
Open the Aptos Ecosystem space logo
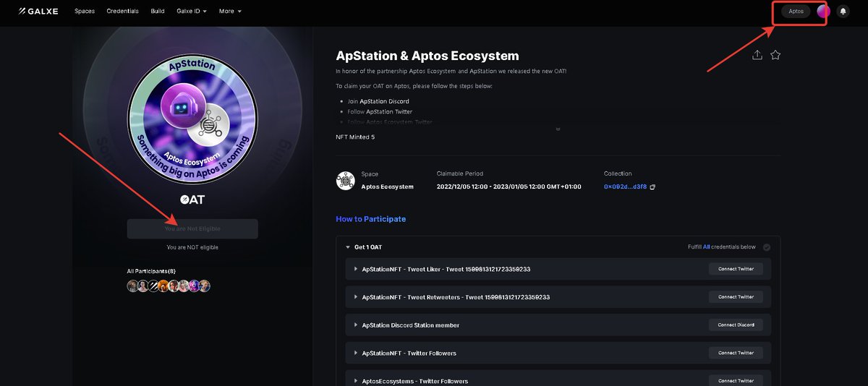click(x=345, y=181)
